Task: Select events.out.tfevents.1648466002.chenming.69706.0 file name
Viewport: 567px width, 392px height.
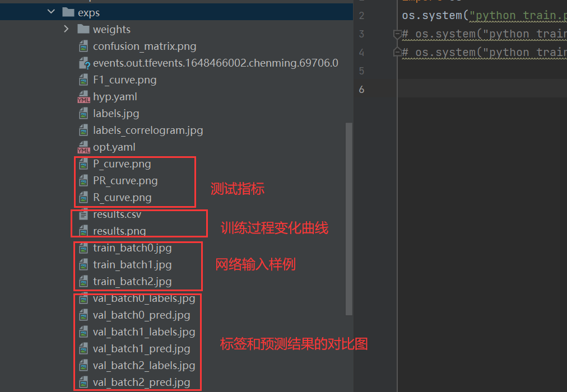Action: pyautogui.click(x=216, y=63)
